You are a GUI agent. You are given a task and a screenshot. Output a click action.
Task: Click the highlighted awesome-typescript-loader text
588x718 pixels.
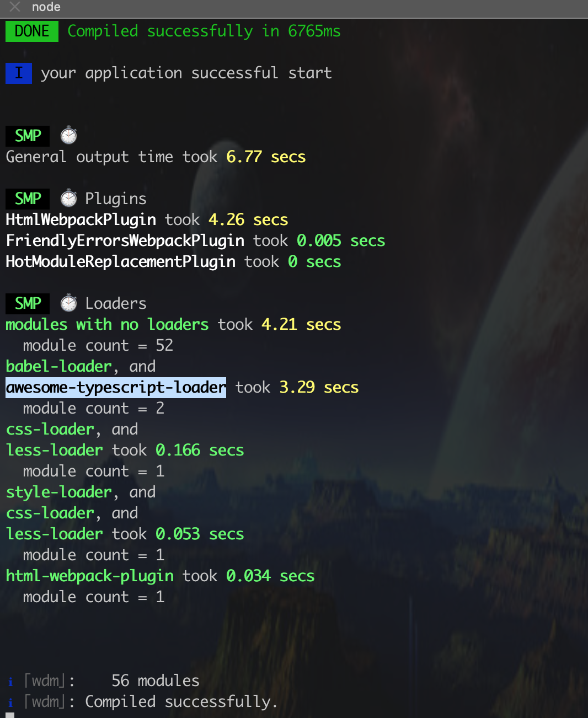pyautogui.click(x=116, y=388)
